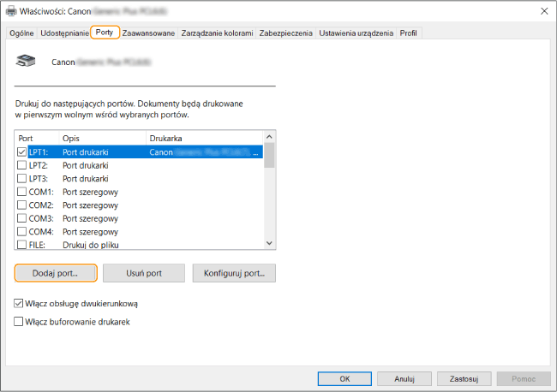557x392 pixels.
Task: Check the LPT2 port checkbox
Action: [x=22, y=165]
